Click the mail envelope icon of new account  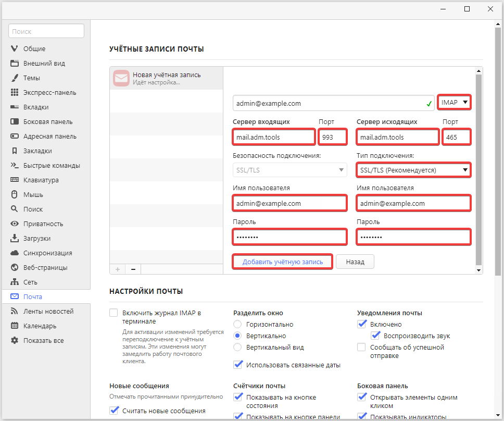tap(121, 78)
